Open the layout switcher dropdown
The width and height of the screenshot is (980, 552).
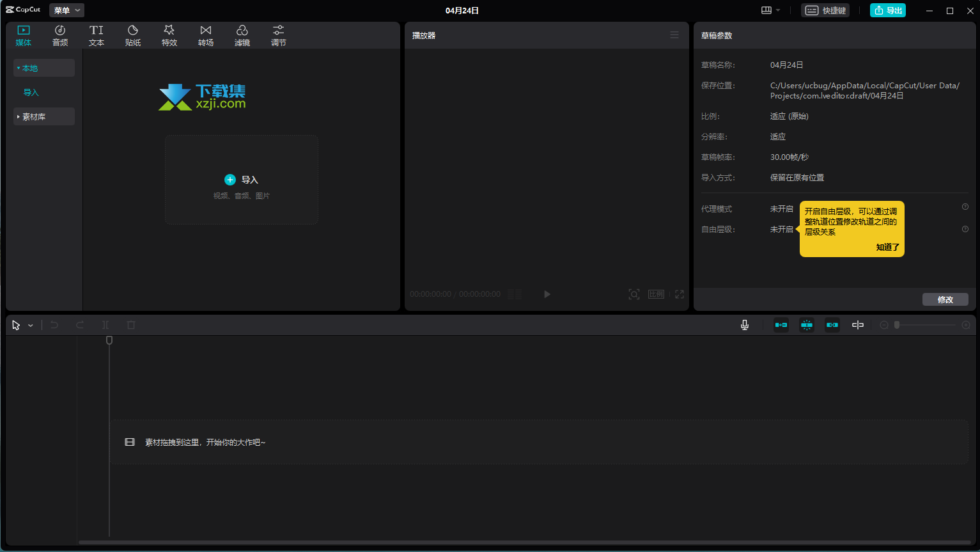(770, 10)
